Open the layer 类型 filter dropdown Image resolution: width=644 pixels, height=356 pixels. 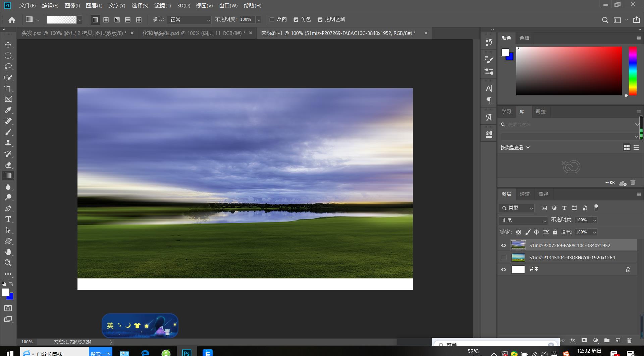517,208
